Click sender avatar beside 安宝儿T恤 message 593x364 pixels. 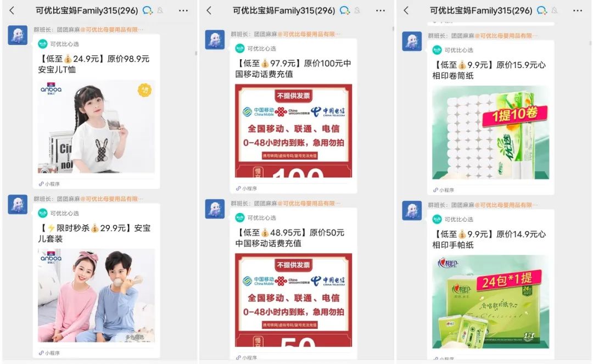click(18, 35)
